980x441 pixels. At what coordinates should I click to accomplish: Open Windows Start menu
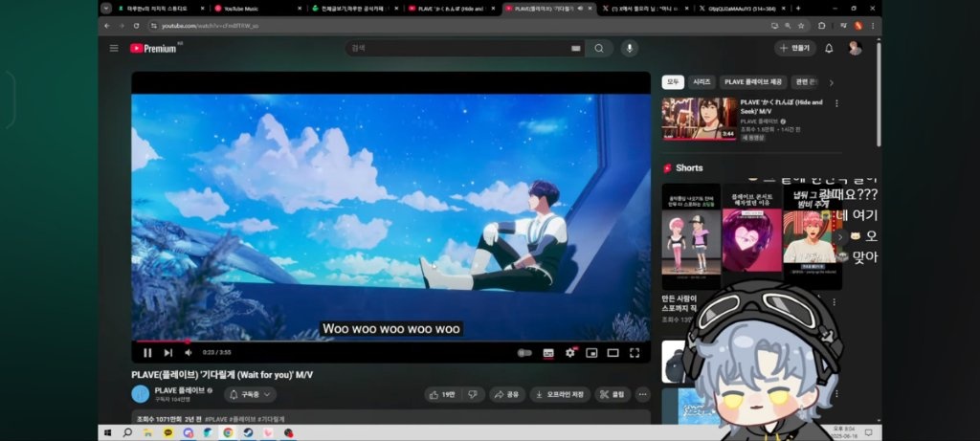point(107,432)
